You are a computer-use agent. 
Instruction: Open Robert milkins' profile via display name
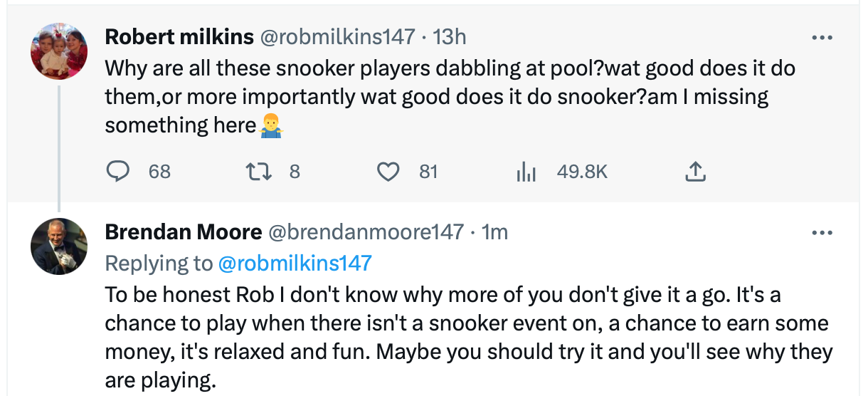179,36
